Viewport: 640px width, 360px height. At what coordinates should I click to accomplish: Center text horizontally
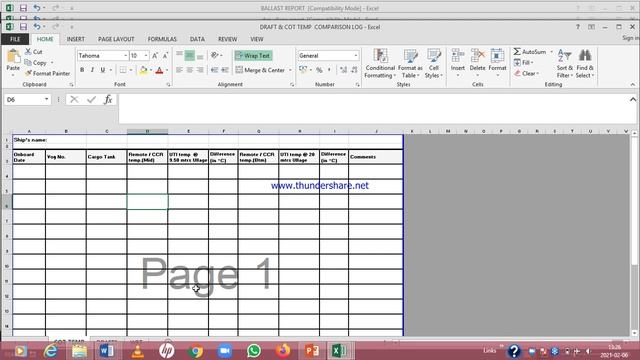(190, 70)
